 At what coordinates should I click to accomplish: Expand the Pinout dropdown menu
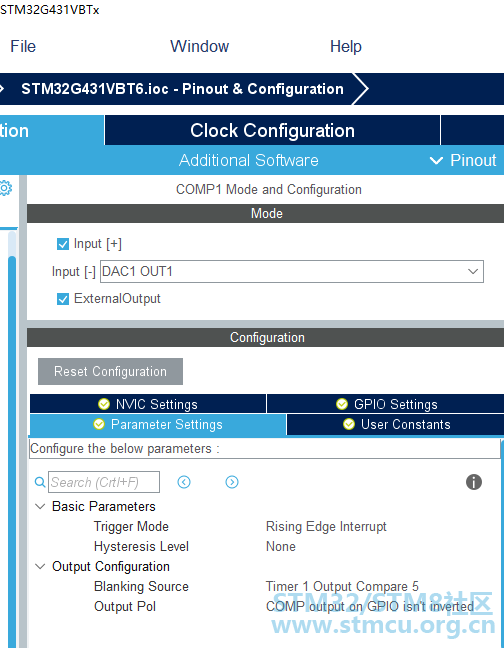pyautogui.click(x=463, y=160)
